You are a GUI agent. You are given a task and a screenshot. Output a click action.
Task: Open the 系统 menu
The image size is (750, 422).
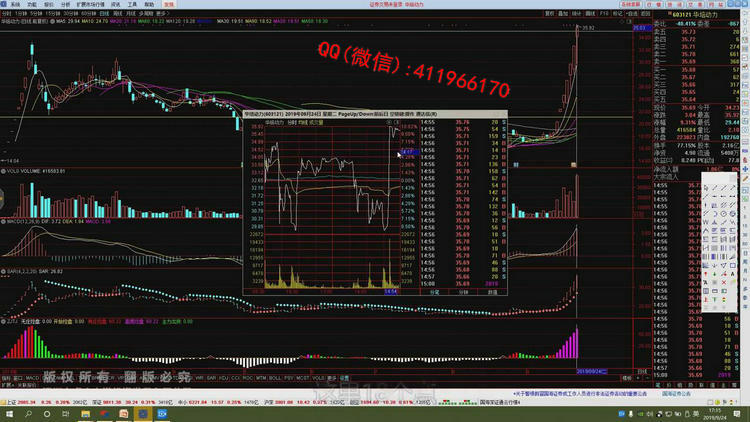click(15, 4)
